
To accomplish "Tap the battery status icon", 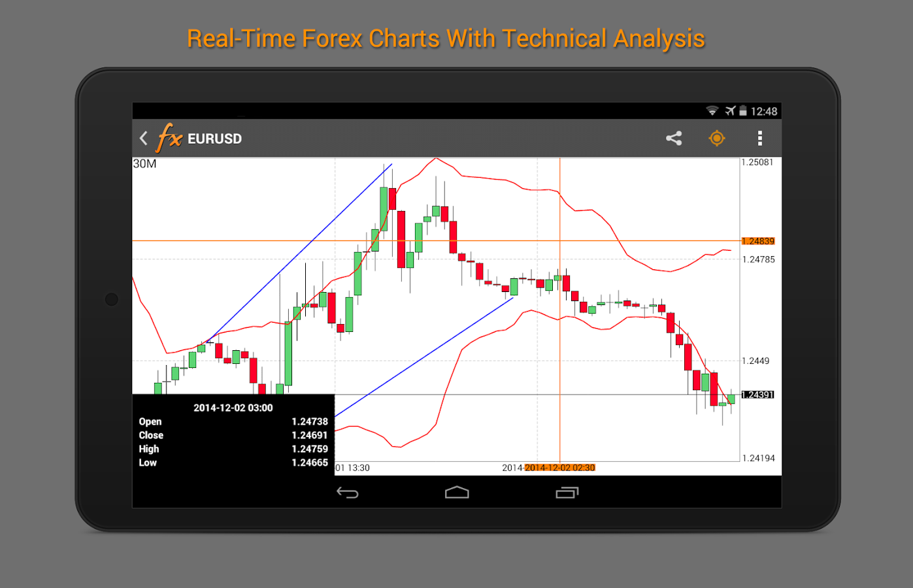I will (x=743, y=111).
